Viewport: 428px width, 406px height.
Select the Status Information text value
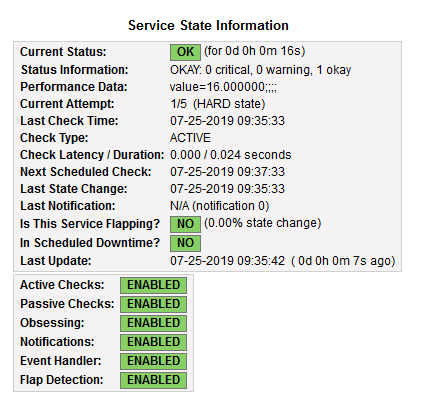click(x=260, y=70)
